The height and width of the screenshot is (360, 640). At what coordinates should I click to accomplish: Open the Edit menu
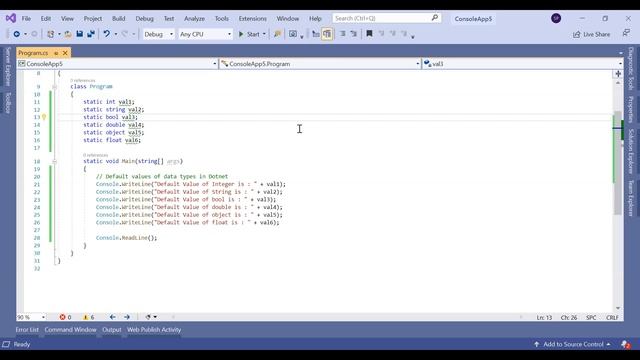click(x=46, y=19)
